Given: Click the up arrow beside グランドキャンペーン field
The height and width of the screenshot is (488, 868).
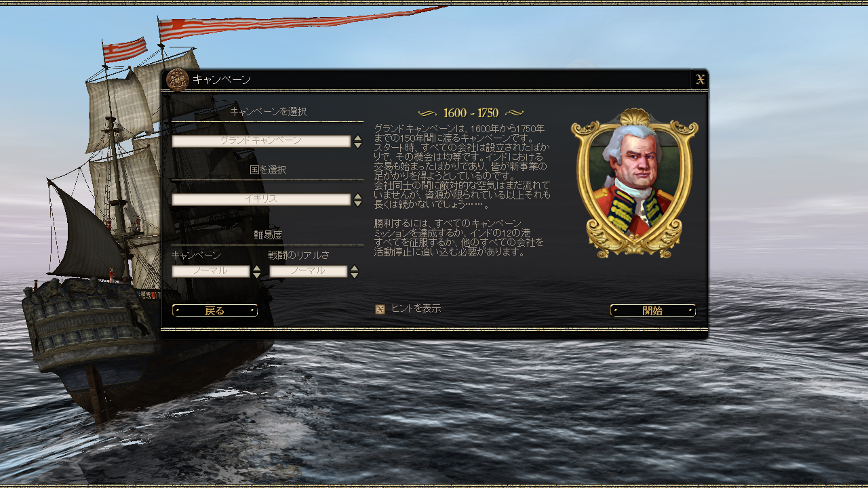Looking at the screenshot, I should [x=357, y=138].
